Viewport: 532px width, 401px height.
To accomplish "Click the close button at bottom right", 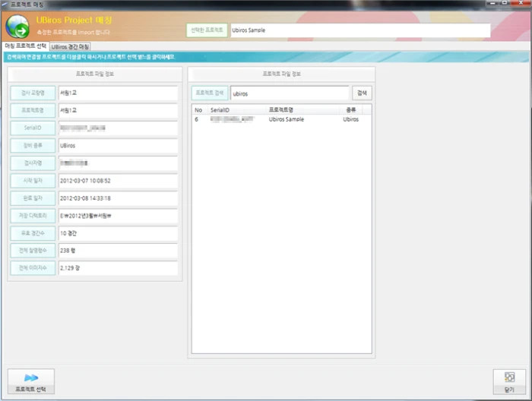I will point(509,382).
